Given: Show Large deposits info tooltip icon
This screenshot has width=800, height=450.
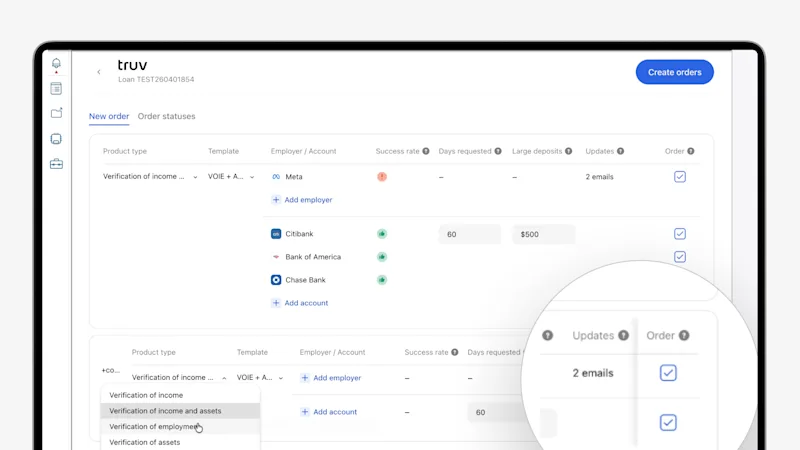Looking at the screenshot, I should pyautogui.click(x=568, y=151).
